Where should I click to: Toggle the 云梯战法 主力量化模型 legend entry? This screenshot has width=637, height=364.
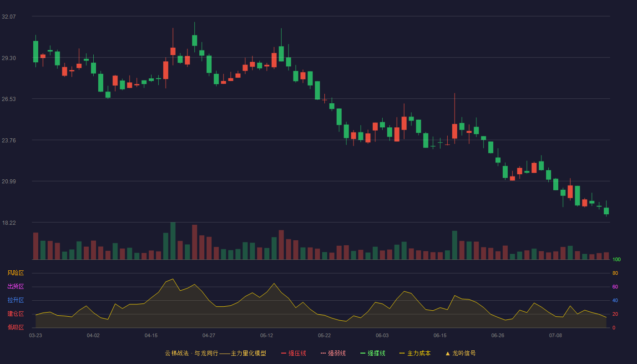point(215,353)
